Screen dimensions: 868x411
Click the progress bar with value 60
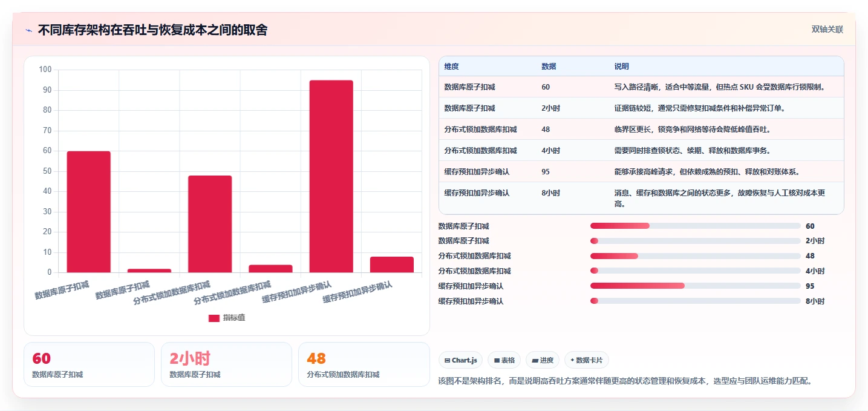[x=696, y=226]
